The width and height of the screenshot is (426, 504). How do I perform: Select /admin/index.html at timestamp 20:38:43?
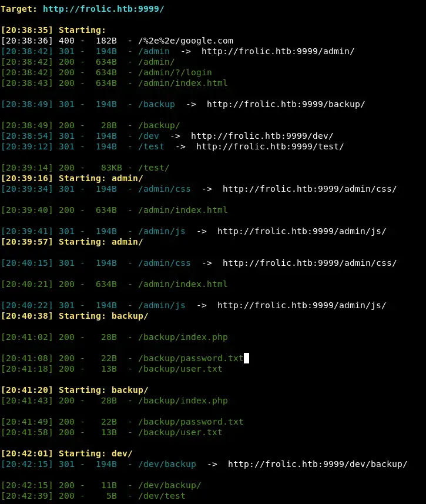pos(183,84)
